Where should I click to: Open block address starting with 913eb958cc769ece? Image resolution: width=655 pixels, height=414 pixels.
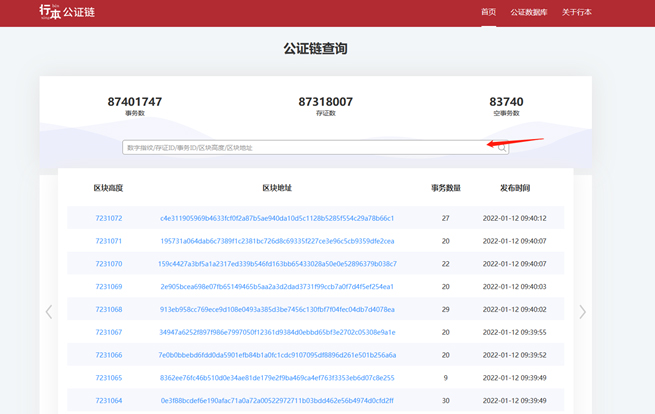(x=277, y=310)
